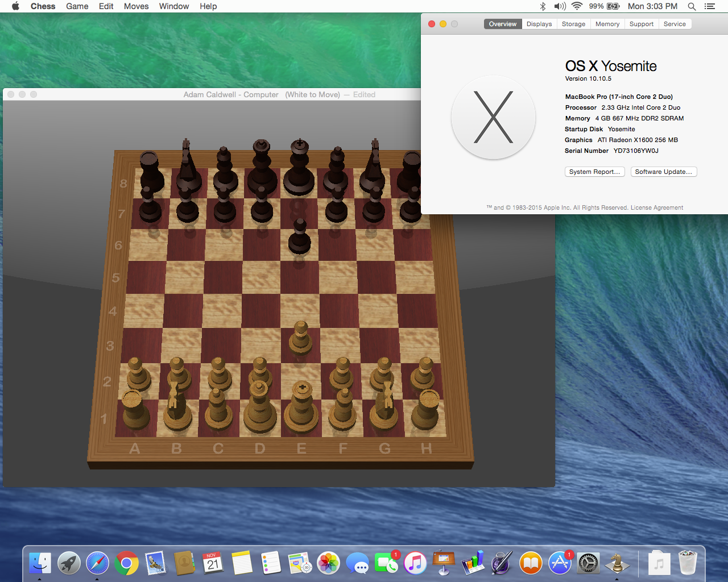728x582 pixels.
Task: Select the Overview tab
Action: 503,24
